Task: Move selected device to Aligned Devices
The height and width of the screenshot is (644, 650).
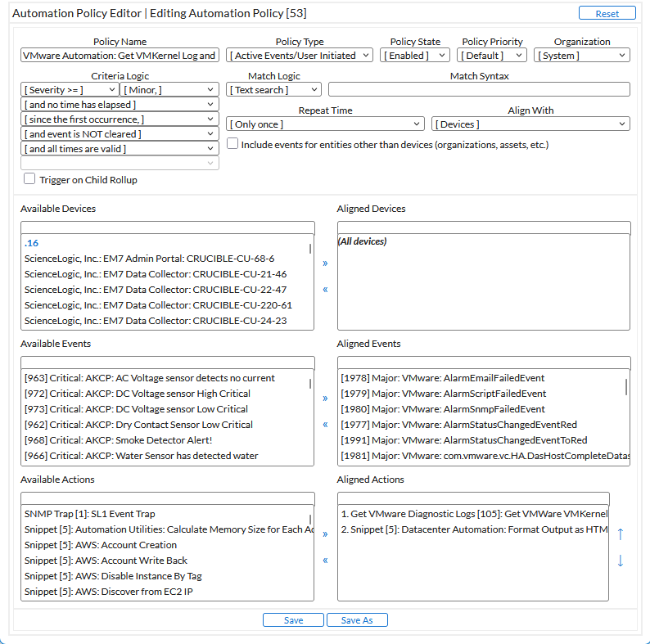Action: click(325, 263)
